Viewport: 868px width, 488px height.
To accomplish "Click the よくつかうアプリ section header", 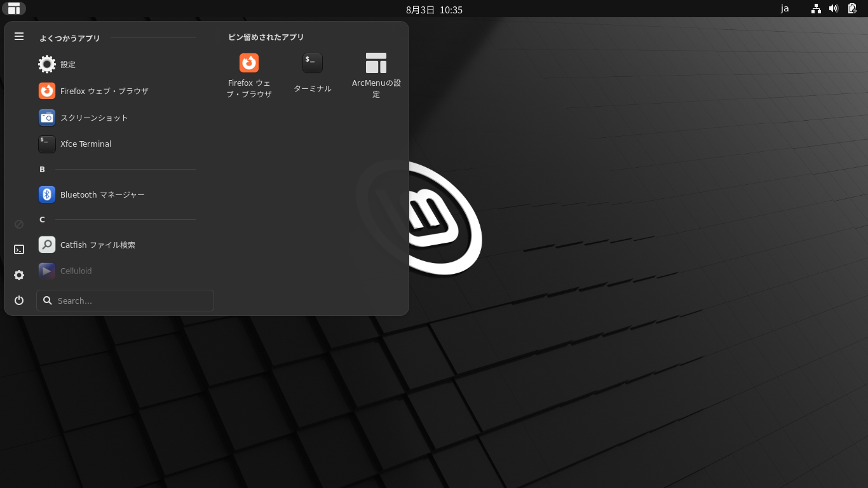I will point(70,38).
